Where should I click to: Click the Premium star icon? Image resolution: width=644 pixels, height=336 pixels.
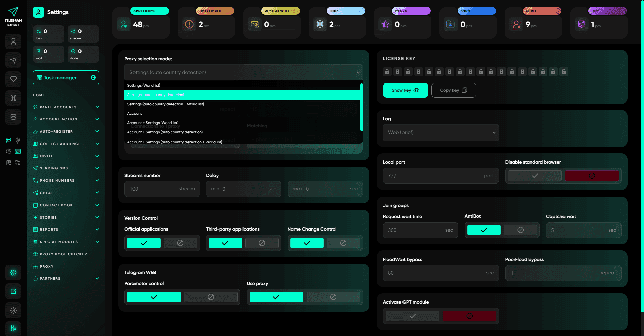click(385, 24)
